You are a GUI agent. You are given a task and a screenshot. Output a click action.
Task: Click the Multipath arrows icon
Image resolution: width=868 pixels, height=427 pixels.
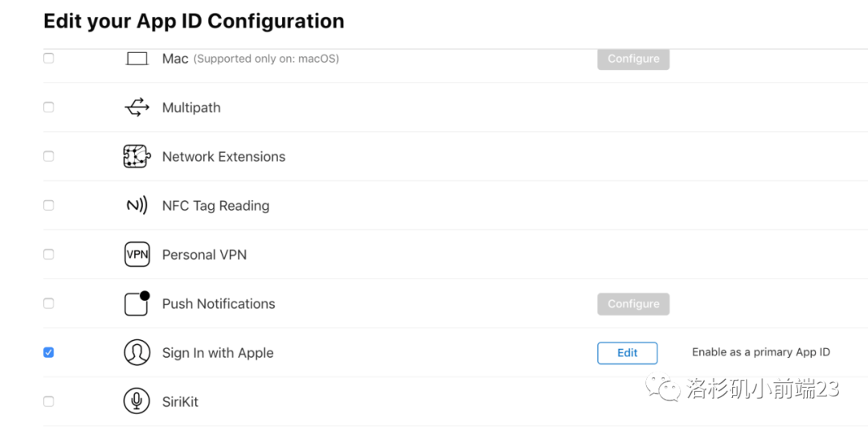click(137, 108)
